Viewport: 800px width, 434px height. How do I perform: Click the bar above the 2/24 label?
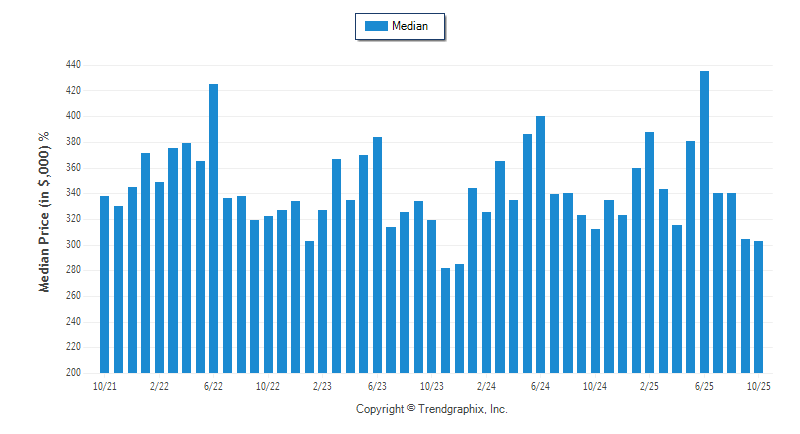point(486,292)
